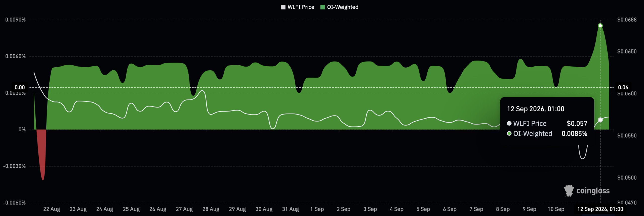This screenshot has height=216, width=644.
Task: Click the 9 Sep x-axis label
Action: click(529, 209)
